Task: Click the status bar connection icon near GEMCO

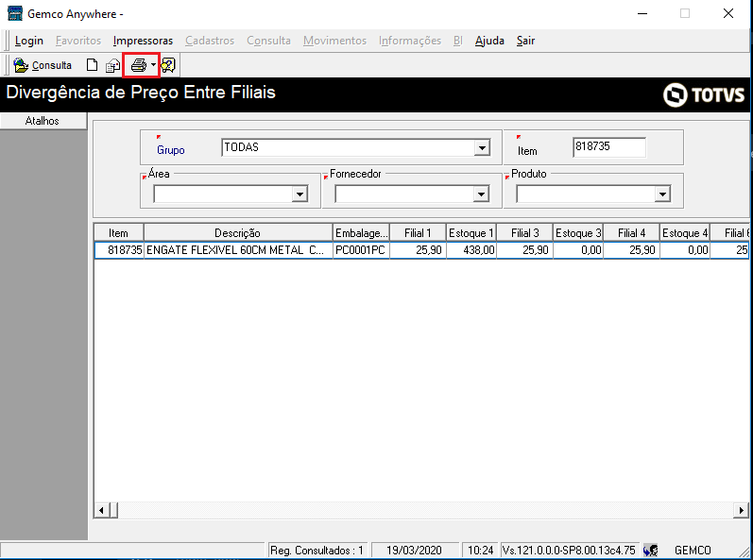Action: tap(651, 550)
